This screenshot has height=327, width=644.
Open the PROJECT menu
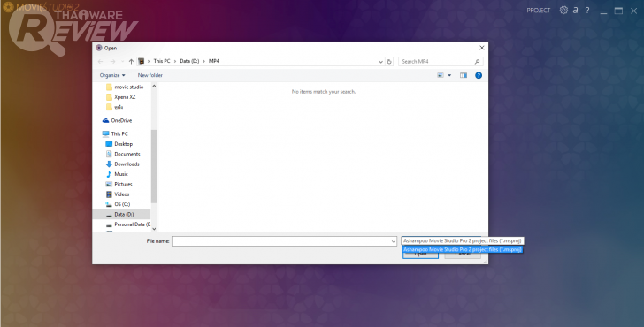tap(538, 11)
